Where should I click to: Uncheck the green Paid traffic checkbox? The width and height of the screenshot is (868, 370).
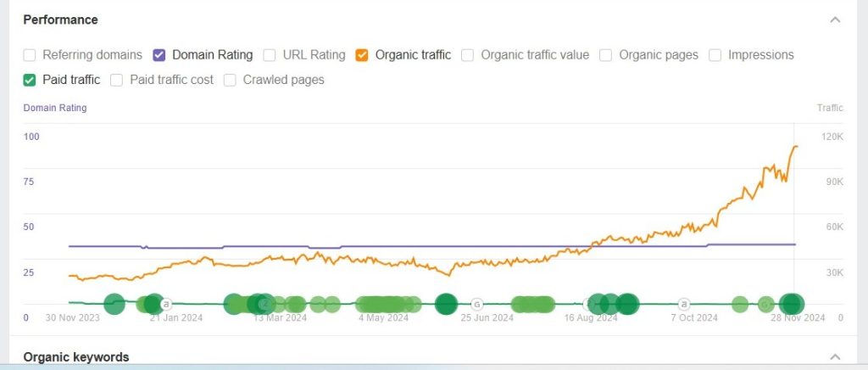(x=30, y=80)
